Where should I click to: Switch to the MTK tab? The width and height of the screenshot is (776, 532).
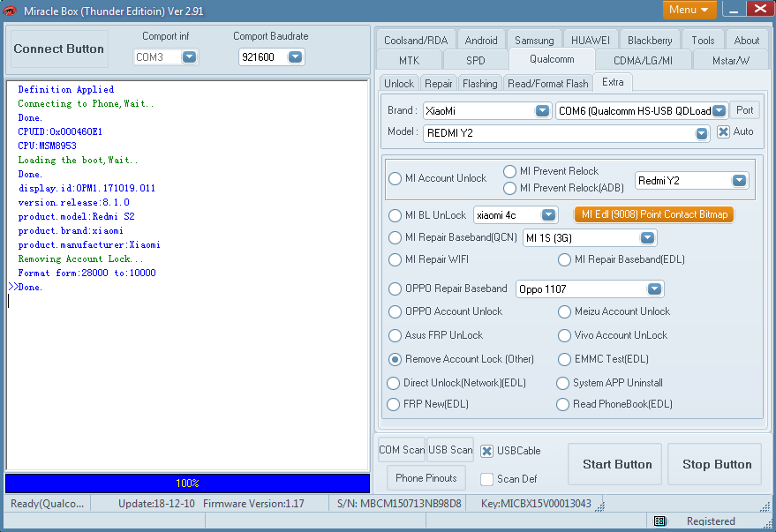409,60
